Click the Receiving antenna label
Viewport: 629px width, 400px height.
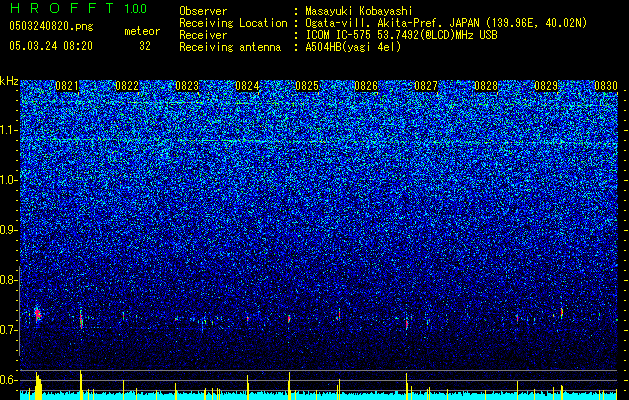pyautogui.click(x=230, y=47)
